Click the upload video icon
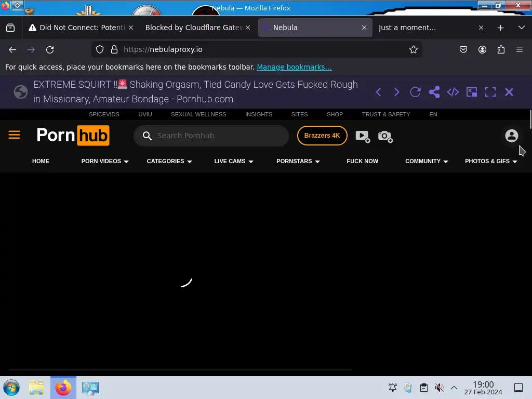The image size is (532, 399). tap(363, 137)
